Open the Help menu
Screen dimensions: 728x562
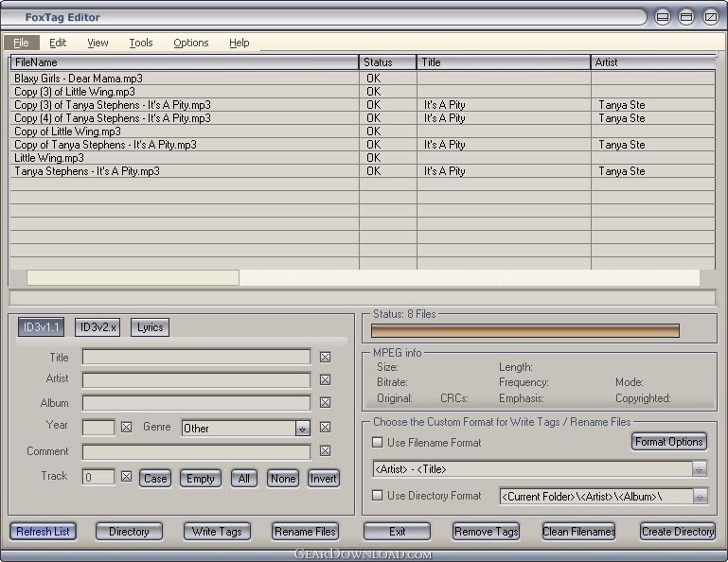240,43
